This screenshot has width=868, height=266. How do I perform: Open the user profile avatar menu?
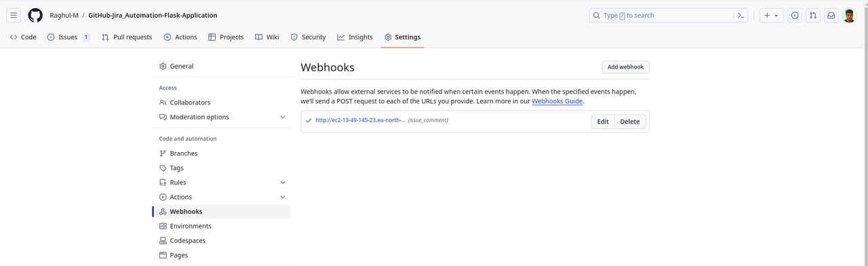(x=850, y=15)
